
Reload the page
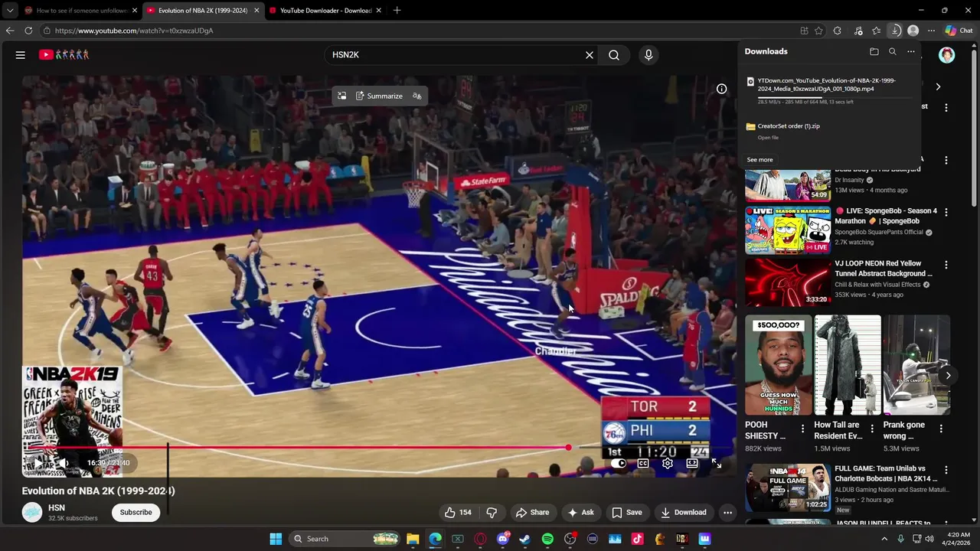click(x=28, y=31)
